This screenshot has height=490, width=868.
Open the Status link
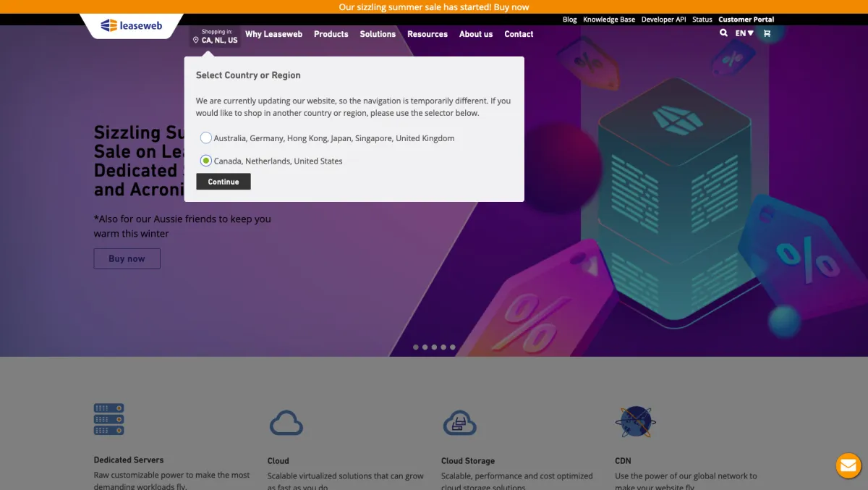702,20
